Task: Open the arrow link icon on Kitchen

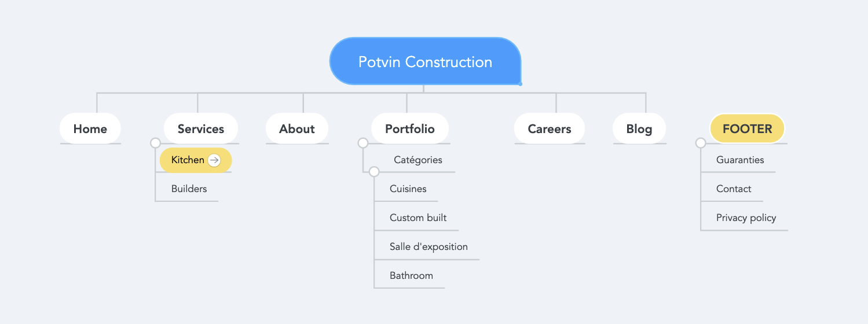Action: coord(214,160)
